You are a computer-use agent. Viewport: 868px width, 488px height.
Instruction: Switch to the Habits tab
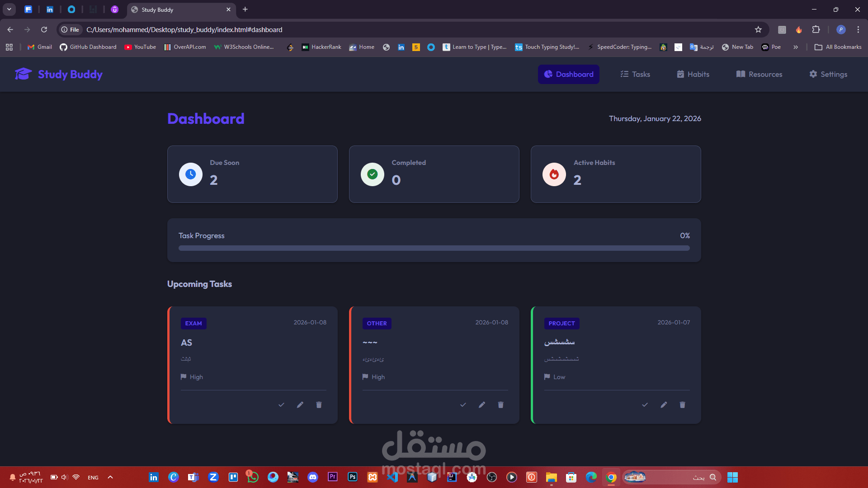[693, 74]
